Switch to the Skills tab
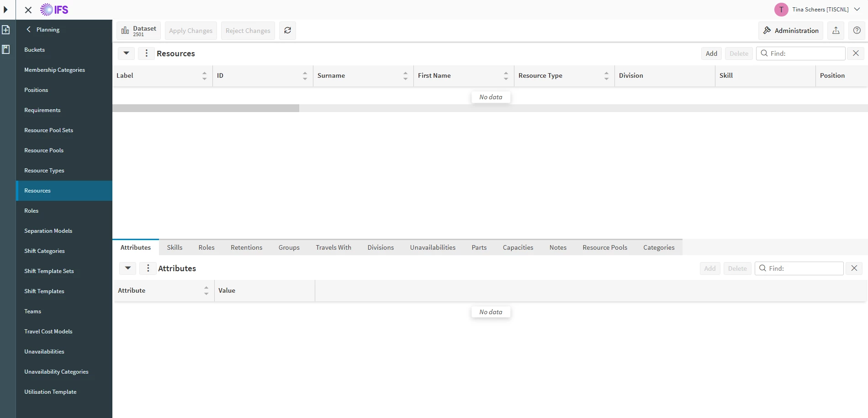This screenshot has width=868, height=418. (x=175, y=247)
